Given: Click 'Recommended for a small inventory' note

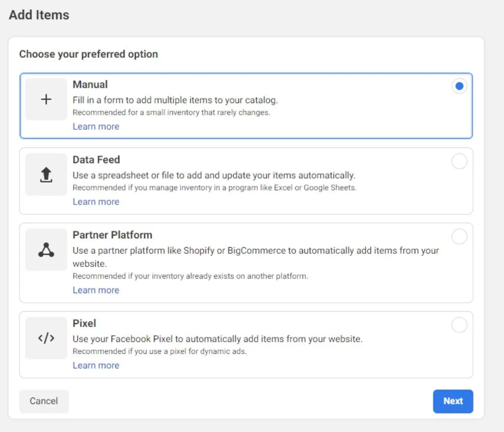Looking at the screenshot, I should coord(171,113).
